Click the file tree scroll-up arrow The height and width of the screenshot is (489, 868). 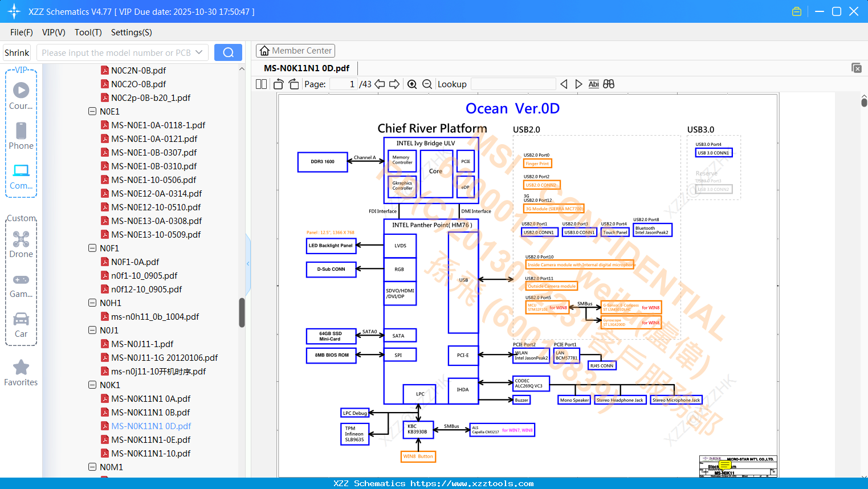tap(242, 69)
